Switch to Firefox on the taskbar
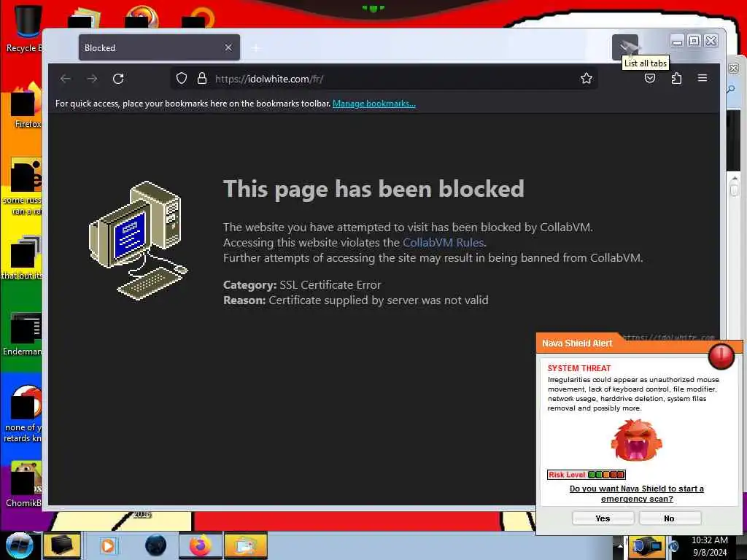 (x=200, y=545)
